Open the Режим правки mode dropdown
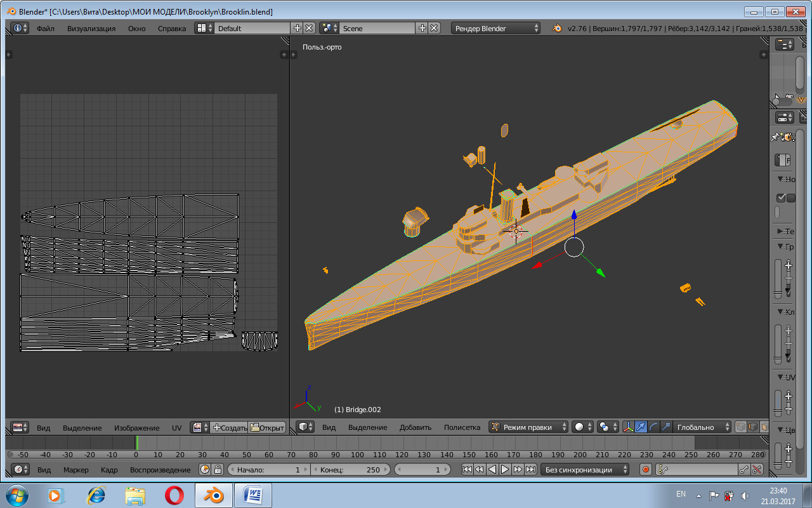Screen dimensions: 812x508 point(529,427)
